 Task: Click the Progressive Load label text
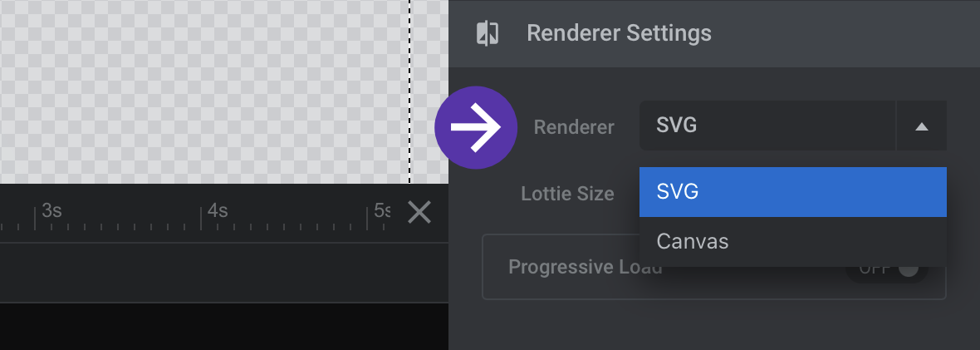(585, 268)
